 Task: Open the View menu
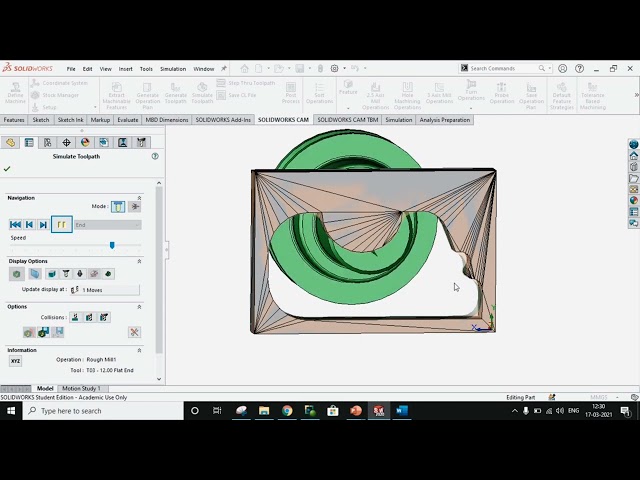point(105,69)
